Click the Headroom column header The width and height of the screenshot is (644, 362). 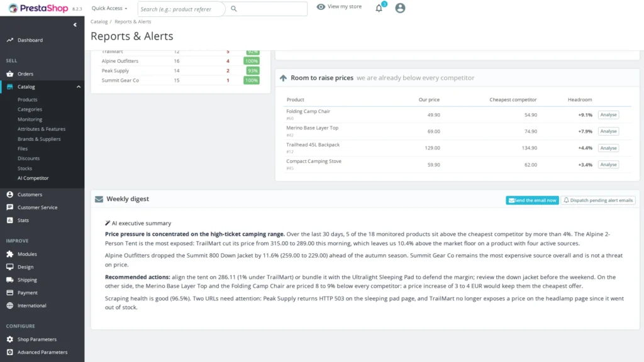click(x=579, y=100)
